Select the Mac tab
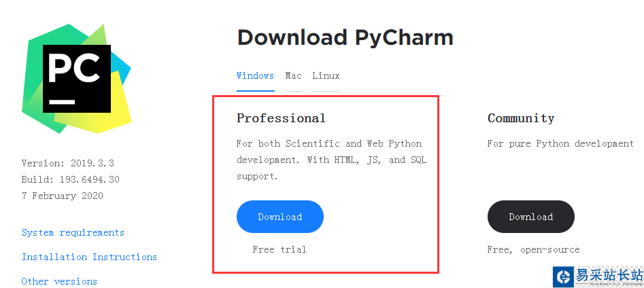Viewport: 644px width, 288px height. 294,76
